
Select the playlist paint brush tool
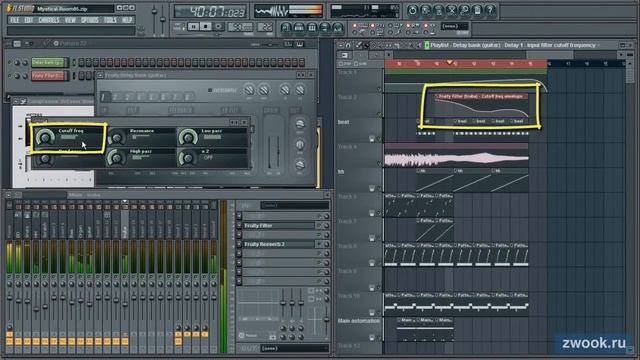click(366, 45)
